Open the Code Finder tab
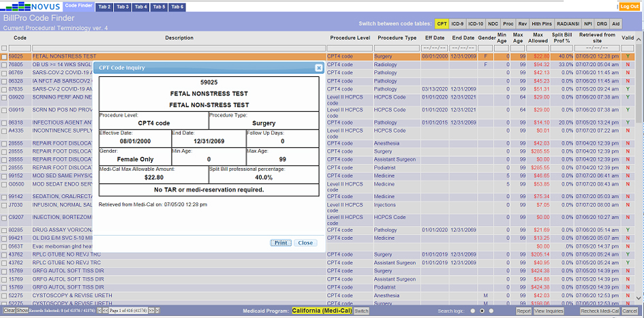Screen dimensions: 644x318 click(78, 5)
